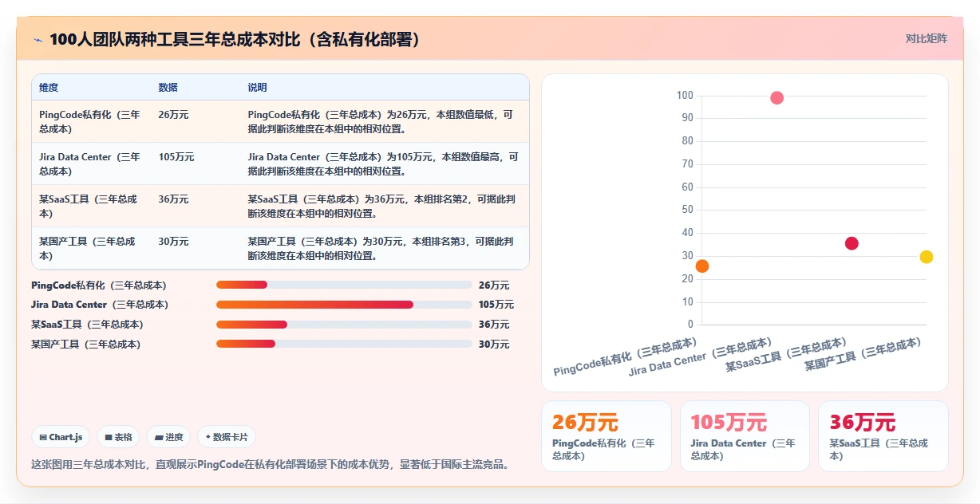Click the PingCode私有化 x-axis label
Viewport: 980px width, 504px height.
(x=625, y=356)
